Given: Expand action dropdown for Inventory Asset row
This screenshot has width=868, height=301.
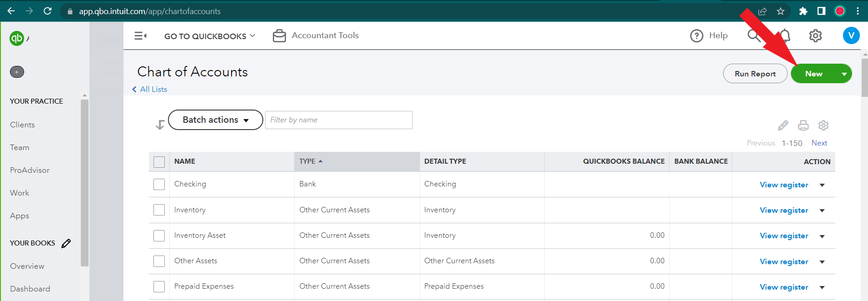Looking at the screenshot, I should [822, 236].
